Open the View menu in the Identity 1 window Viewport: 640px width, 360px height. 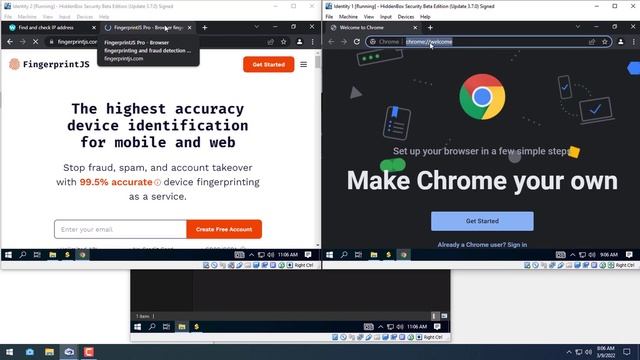pos(369,17)
